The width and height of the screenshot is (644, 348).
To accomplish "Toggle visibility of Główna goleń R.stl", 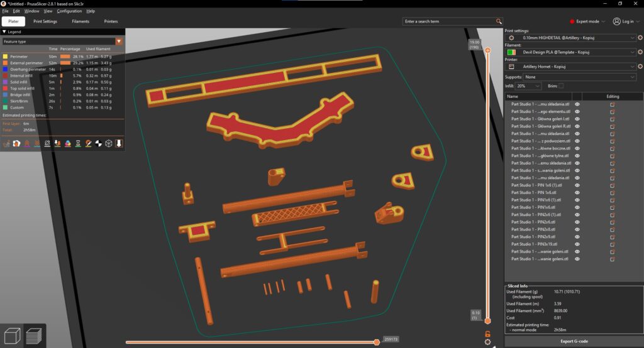I will 577,126.
